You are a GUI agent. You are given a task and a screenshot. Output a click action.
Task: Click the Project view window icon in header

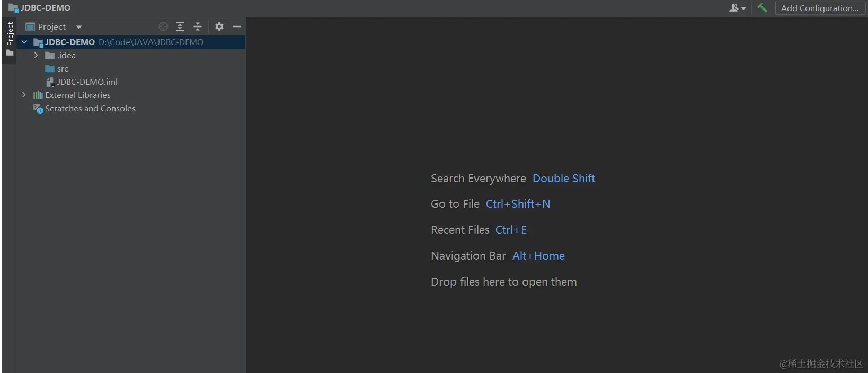click(x=30, y=26)
